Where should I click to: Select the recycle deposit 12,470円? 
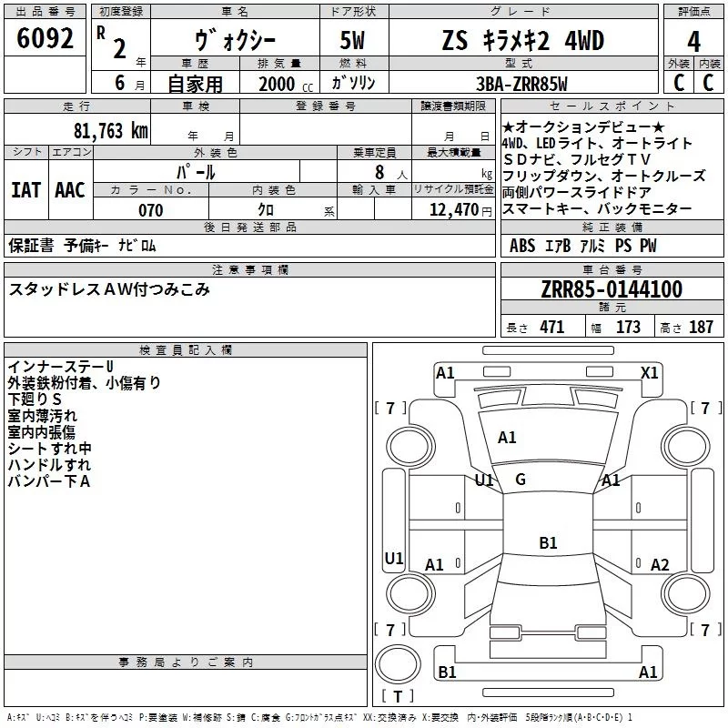point(460,210)
